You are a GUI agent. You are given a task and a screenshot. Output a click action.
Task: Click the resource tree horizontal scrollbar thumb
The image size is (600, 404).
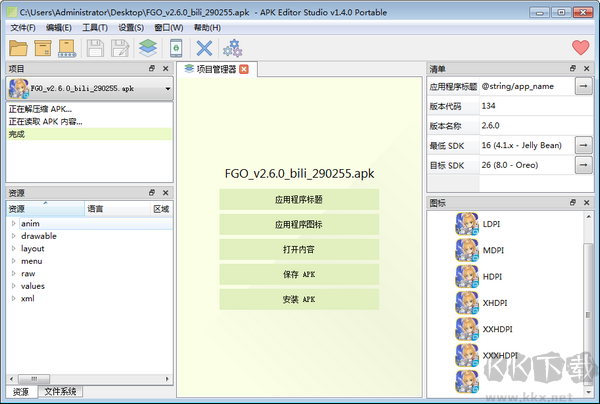(x=34, y=379)
